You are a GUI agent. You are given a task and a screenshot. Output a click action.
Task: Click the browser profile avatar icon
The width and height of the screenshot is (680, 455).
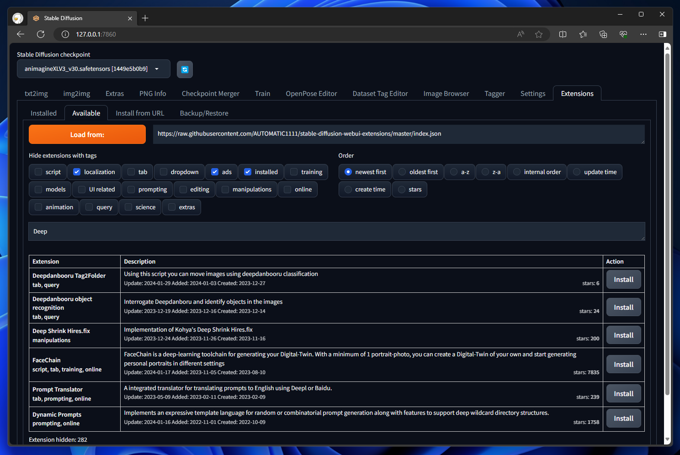click(18, 18)
